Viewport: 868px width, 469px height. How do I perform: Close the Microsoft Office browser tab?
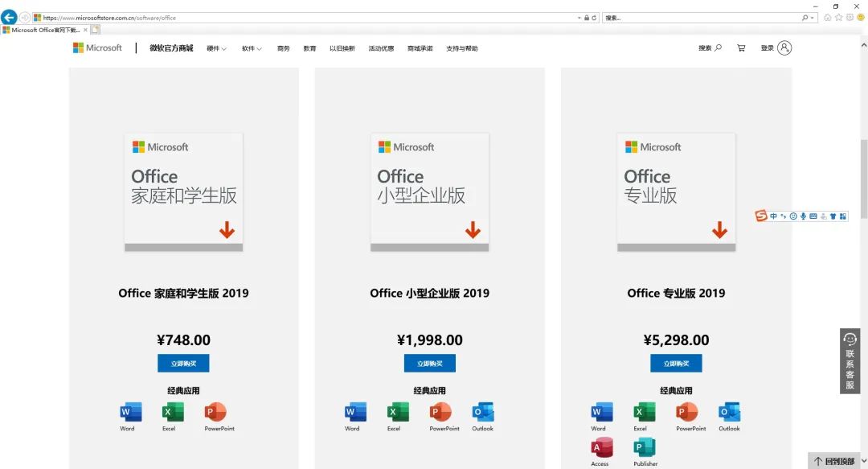85,30
